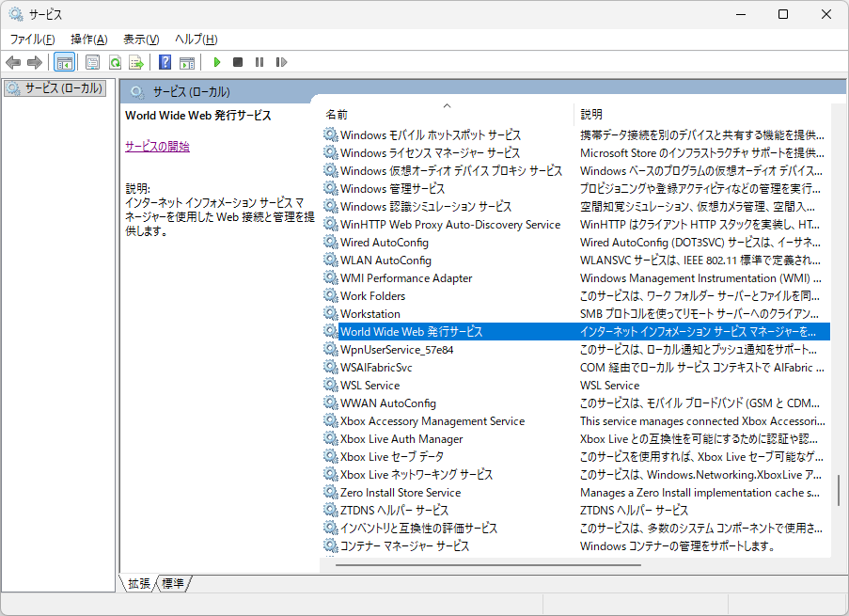Image resolution: width=849 pixels, height=616 pixels.
Task: Open the ファイル(F) menu
Action: coord(33,39)
